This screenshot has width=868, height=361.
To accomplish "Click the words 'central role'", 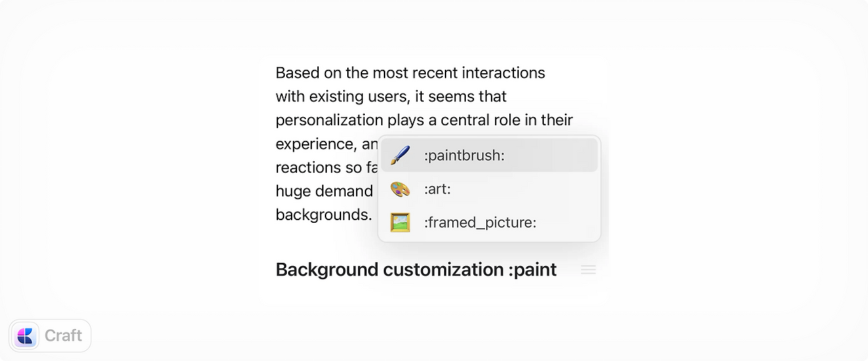I will [x=479, y=120].
